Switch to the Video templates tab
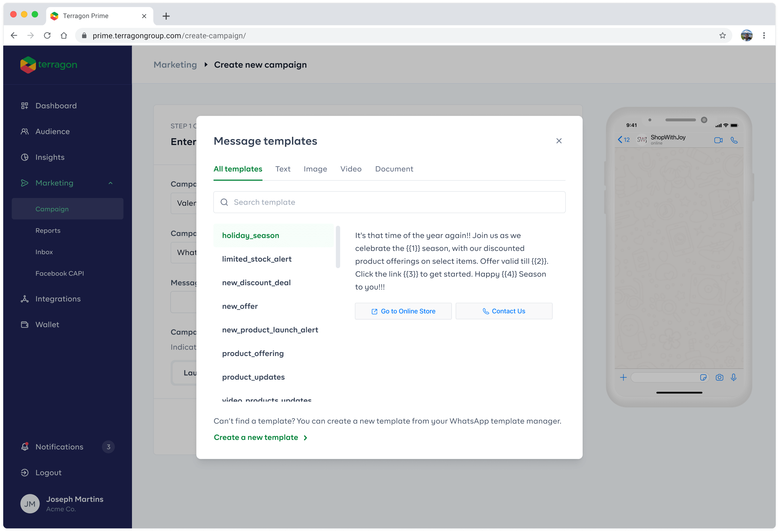The image size is (779, 532). (351, 169)
